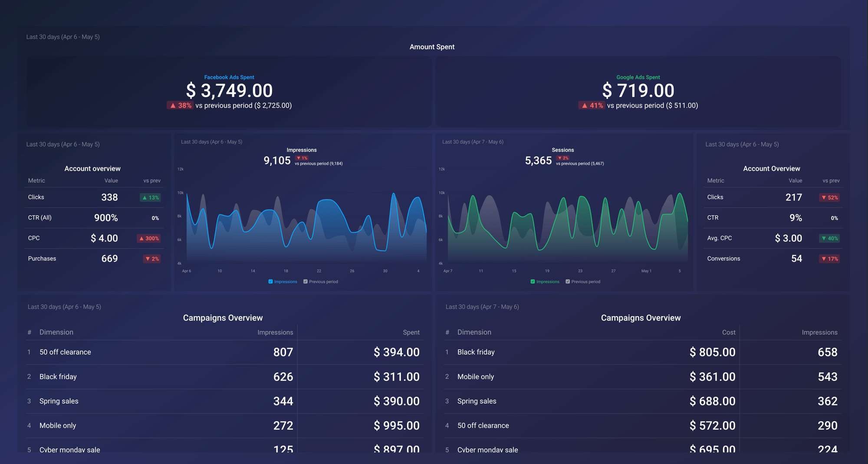Click the red 38% increase indicator under Facebook Ads Spent
Screen dimensions: 868x464
(x=180, y=105)
